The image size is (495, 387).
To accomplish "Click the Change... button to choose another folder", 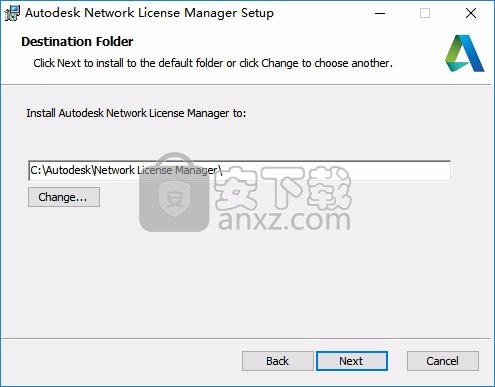I will point(64,197).
